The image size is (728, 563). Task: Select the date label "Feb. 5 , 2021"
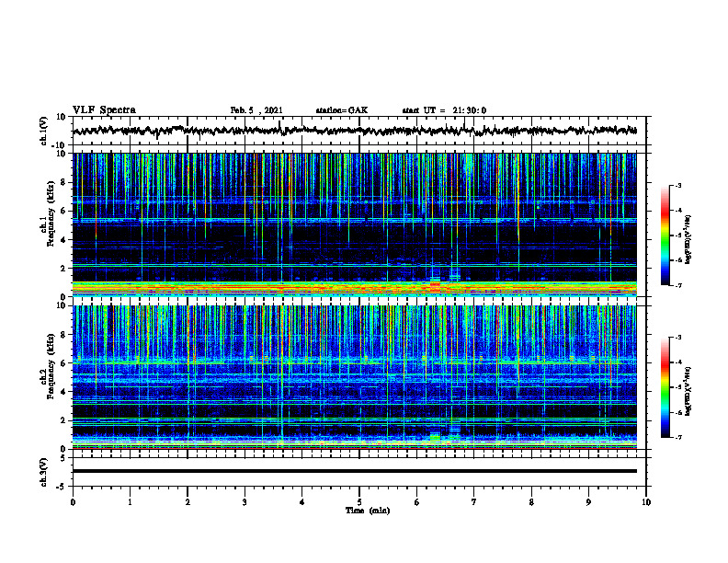[256, 110]
